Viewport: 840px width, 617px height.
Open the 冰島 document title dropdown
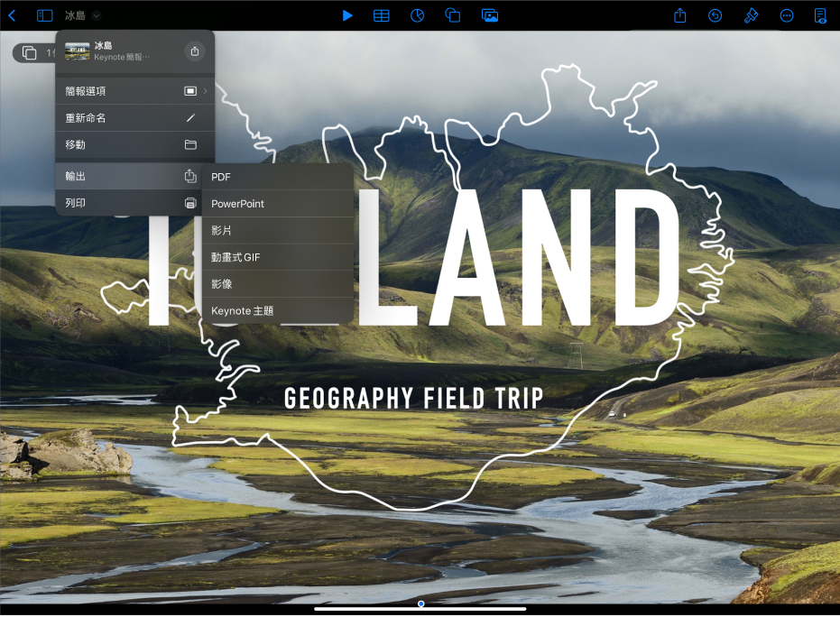pyautogui.click(x=83, y=15)
